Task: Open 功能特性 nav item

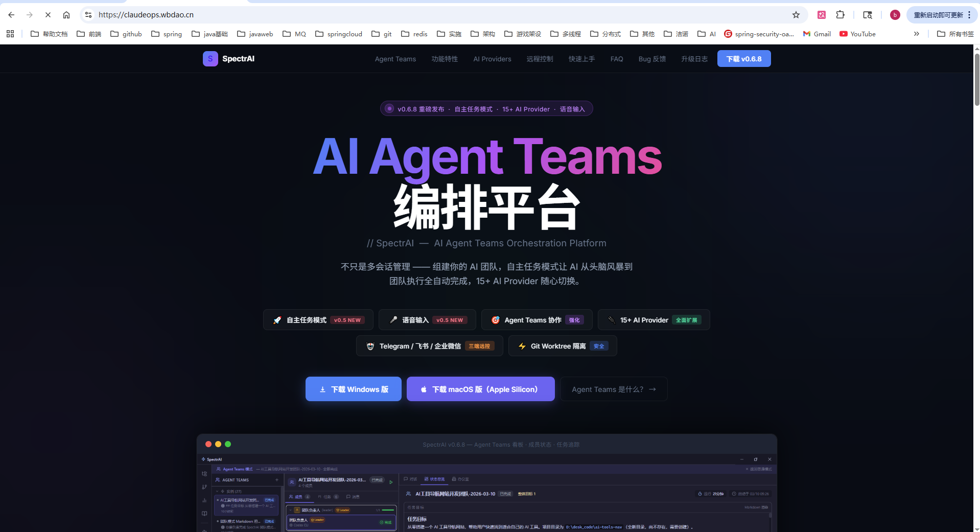Action: [445, 59]
